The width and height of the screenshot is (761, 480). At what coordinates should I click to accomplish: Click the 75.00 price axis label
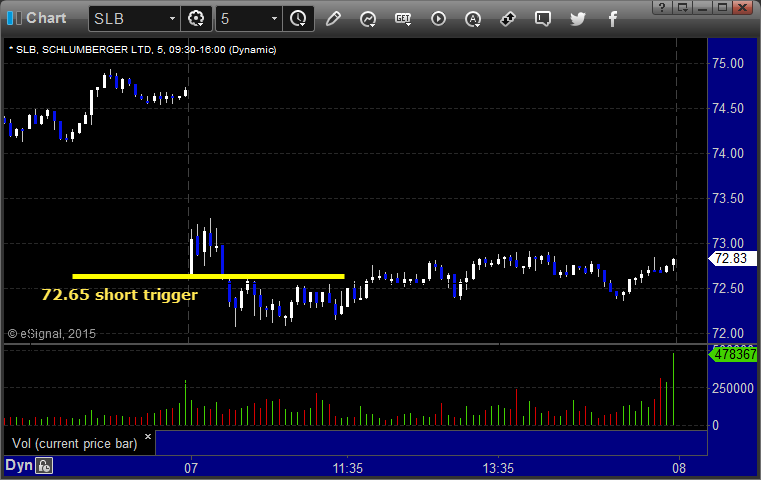[728, 64]
